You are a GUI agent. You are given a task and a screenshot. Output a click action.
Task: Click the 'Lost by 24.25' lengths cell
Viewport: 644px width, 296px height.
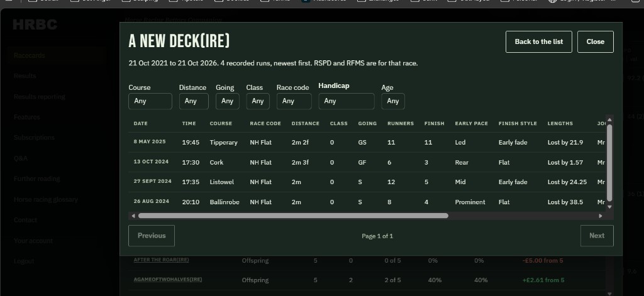567,182
